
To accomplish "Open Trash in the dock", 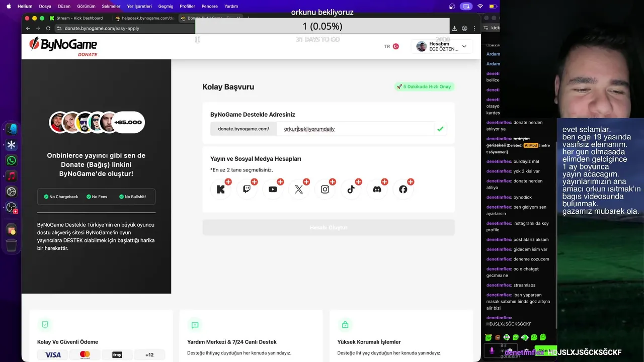I will point(11,246).
